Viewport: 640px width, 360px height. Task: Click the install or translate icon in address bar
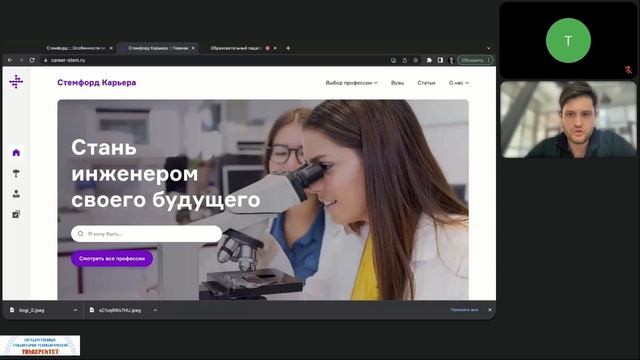(393, 60)
